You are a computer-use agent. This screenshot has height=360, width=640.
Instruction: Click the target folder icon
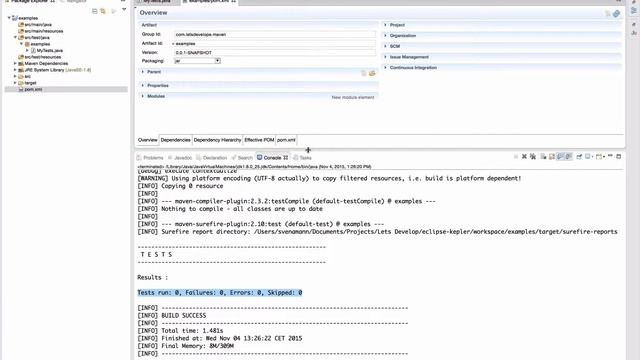pyautogui.click(x=21, y=83)
